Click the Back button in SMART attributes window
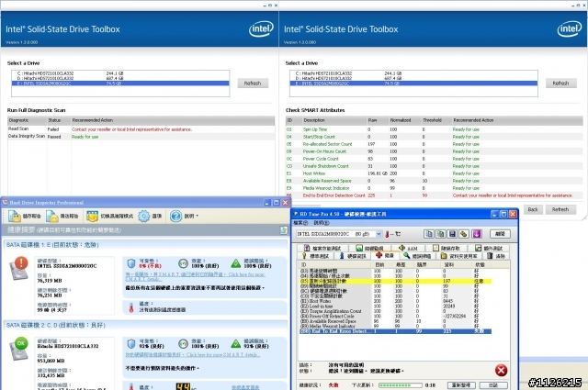Image resolution: width=588 pixels, height=390 pixels. point(533,209)
